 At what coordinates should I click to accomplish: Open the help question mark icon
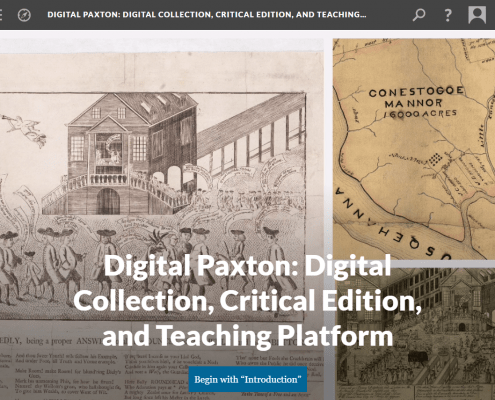(x=448, y=15)
